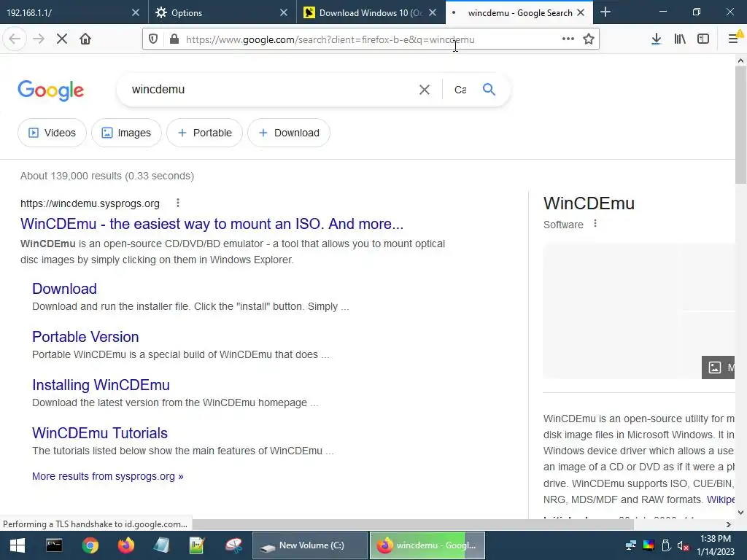Close the Options tab
This screenshot has width=747, height=560.
pos(284,12)
